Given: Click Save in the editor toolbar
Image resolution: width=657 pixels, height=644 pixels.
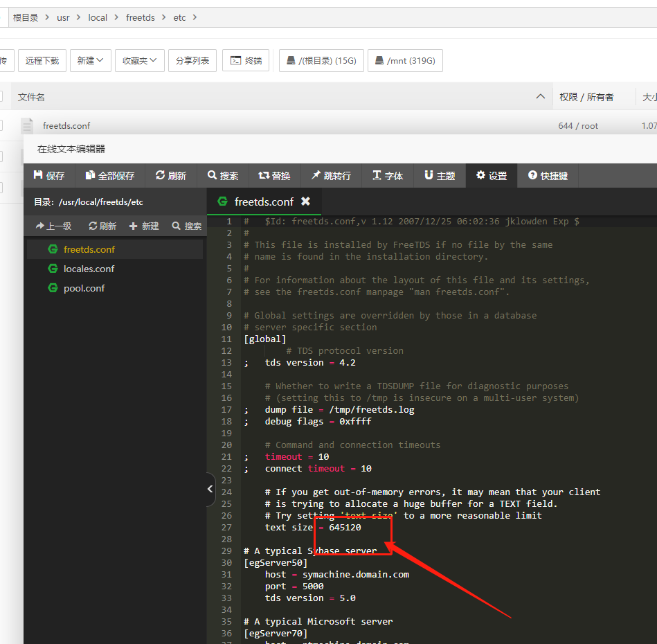Looking at the screenshot, I should 49,176.
